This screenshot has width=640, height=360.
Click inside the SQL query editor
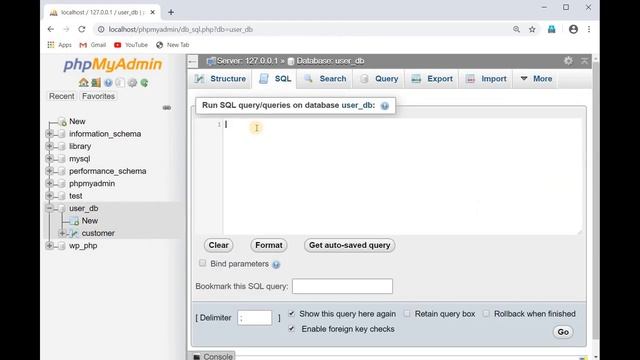pos(402,176)
